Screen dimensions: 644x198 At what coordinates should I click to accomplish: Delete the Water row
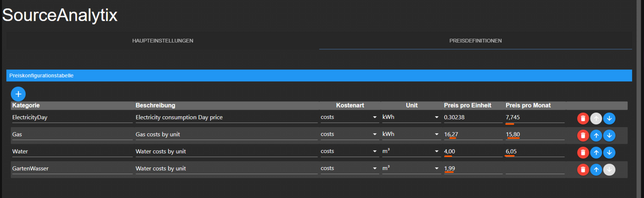583,153
